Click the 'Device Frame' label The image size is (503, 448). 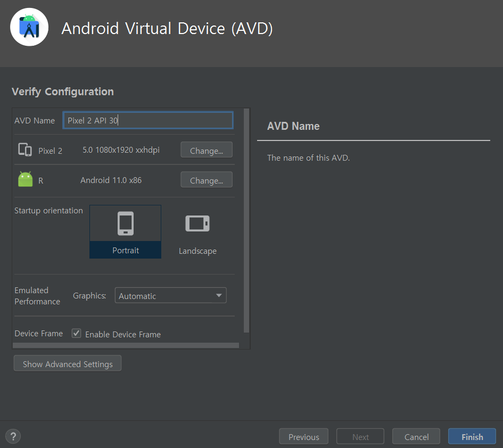38,334
